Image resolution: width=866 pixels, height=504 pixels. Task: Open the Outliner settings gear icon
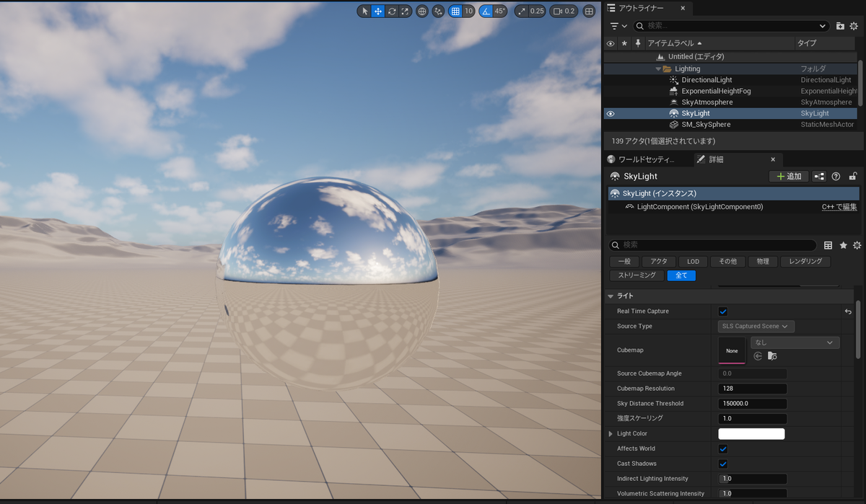pyautogui.click(x=853, y=27)
